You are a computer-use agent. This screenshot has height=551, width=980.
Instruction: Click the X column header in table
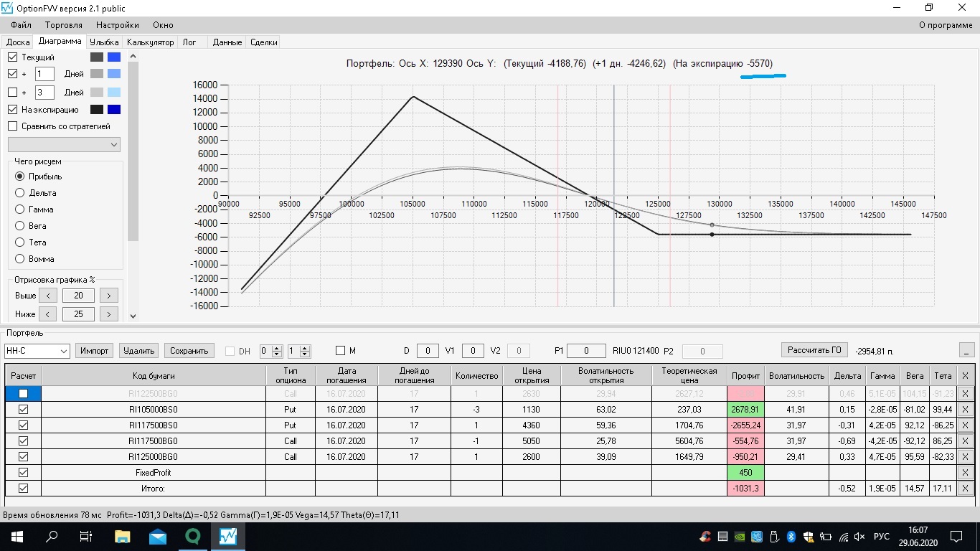965,375
